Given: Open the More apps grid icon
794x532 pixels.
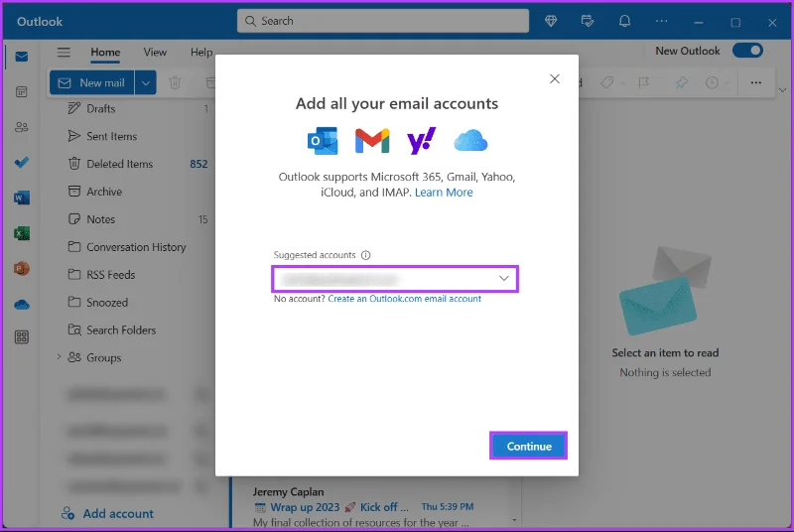Looking at the screenshot, I should tap(21, 337).
